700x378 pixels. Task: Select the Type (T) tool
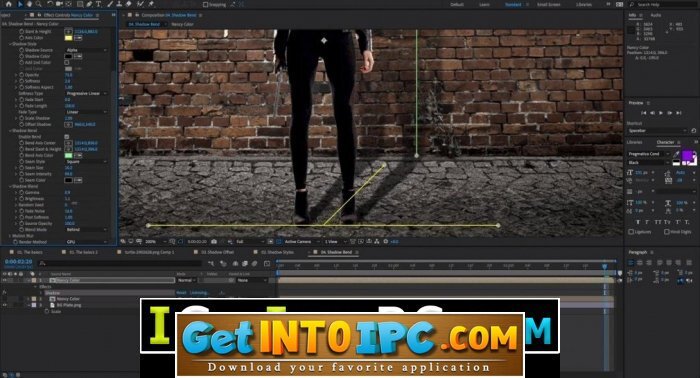pos(99,4)
